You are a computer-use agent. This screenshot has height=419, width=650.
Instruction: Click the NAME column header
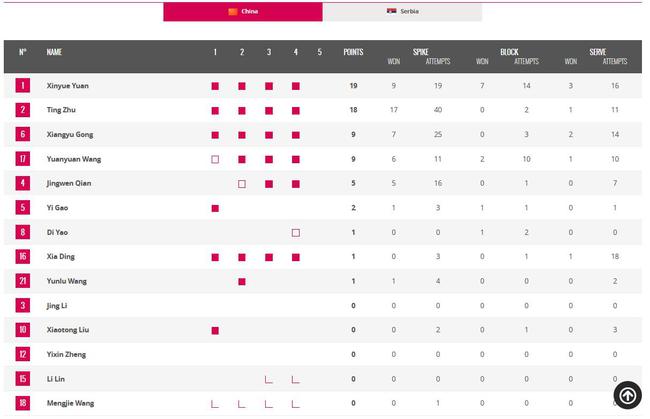click(x=54, y=52)
